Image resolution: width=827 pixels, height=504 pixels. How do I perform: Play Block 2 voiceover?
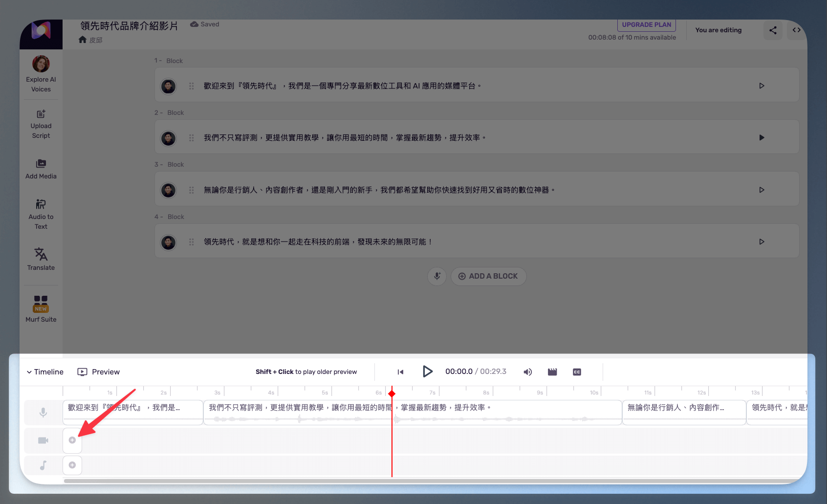(762, 137)
